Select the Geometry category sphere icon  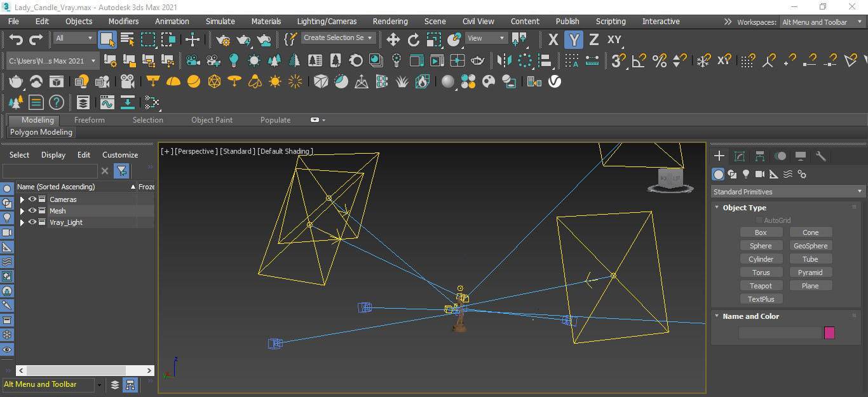(x=718, y=174)
